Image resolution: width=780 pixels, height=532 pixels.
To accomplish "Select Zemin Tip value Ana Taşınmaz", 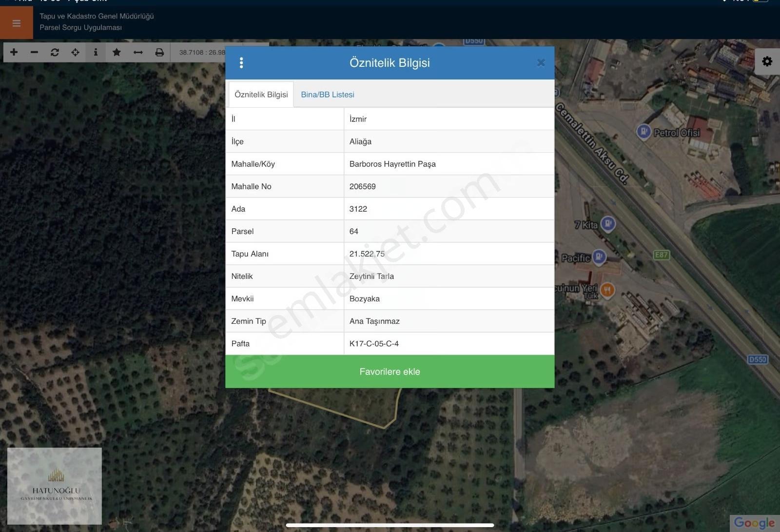I will pos(449,321).
